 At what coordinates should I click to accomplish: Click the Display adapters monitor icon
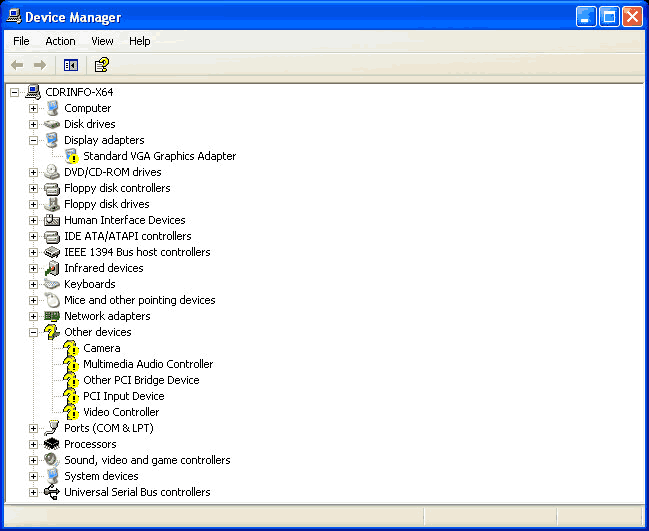[52, 140]
